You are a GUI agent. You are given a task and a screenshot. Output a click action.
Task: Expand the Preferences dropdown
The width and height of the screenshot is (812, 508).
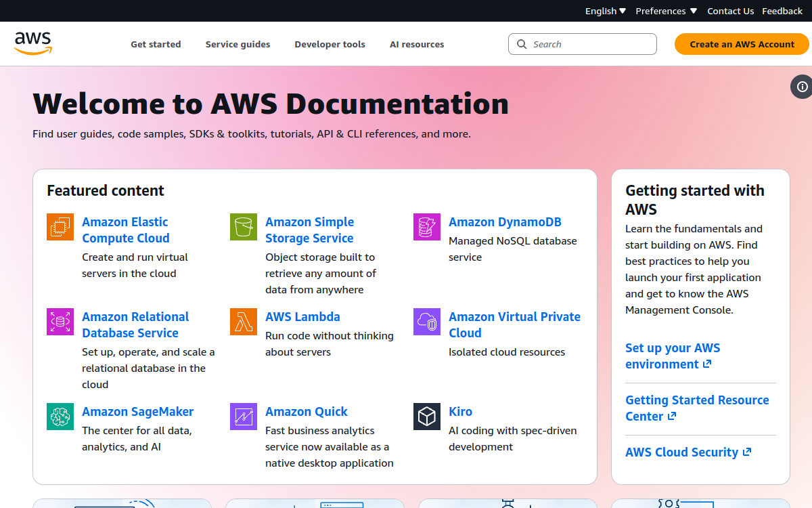(667, 11)
